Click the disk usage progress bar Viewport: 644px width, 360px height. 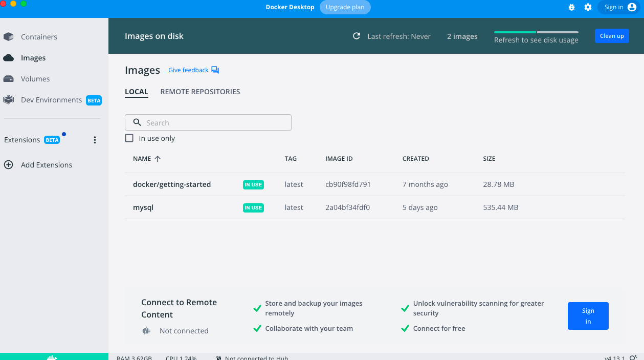[x=536, y=32]
